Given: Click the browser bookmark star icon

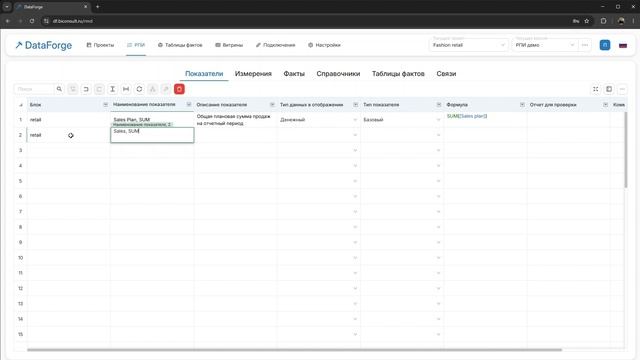Looking at the screenshot, I should click(587, 21).
